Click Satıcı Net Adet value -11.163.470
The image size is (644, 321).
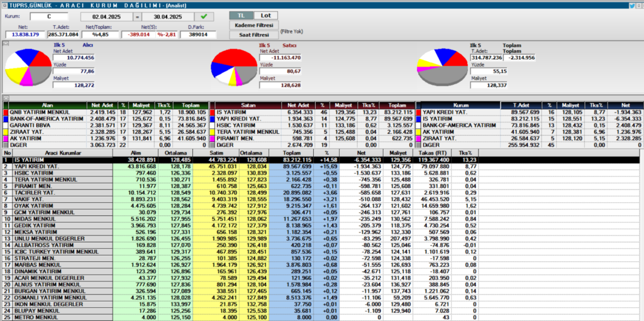tap(281, 57)
